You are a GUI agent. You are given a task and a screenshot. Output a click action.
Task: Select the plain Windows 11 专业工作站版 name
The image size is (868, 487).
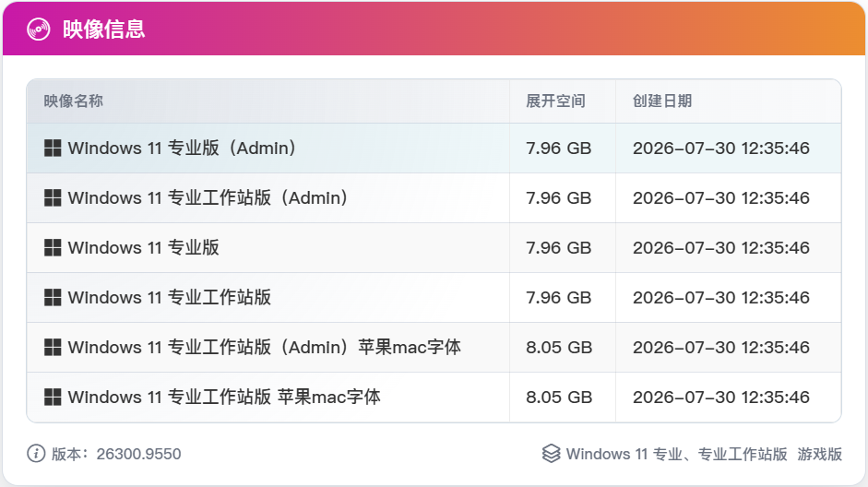(x=170, y=298)
